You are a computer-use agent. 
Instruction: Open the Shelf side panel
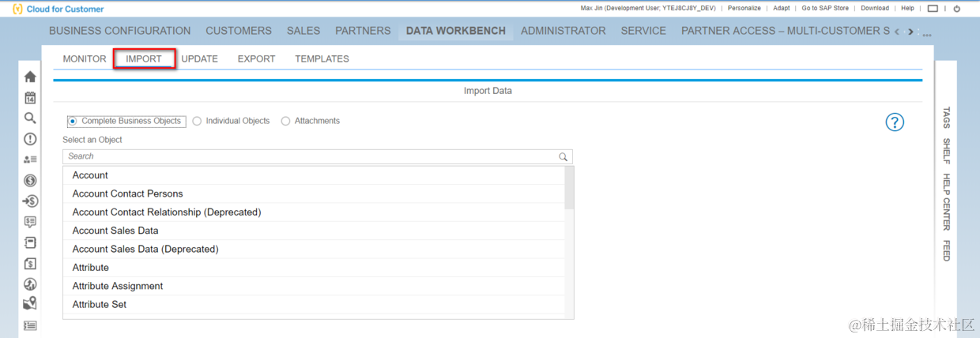click(x=947, y=150)
